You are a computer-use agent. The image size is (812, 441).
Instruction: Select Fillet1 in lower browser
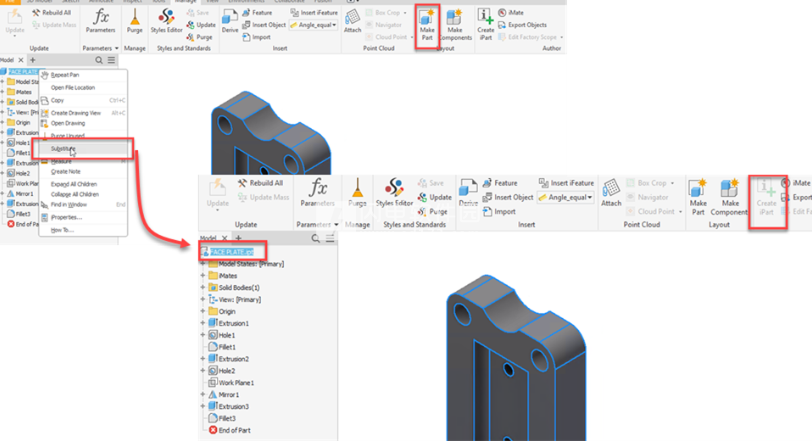click(227, 347)
